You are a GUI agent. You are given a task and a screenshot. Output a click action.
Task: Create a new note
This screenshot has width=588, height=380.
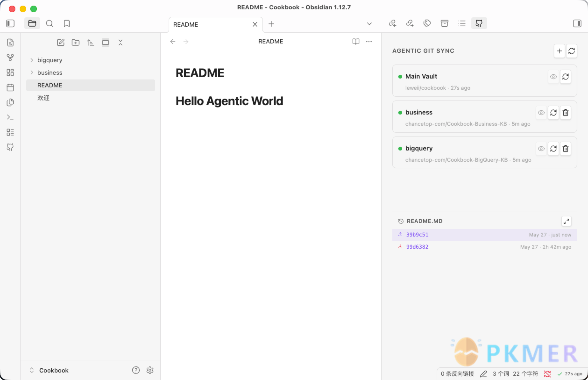pyautogui.click(x=61, y=43)
